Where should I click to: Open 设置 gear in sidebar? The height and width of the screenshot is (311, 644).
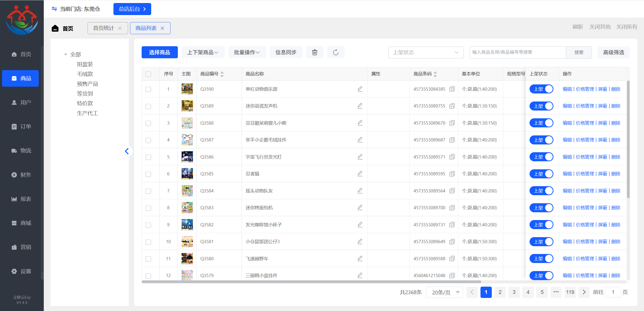point(14,271)
